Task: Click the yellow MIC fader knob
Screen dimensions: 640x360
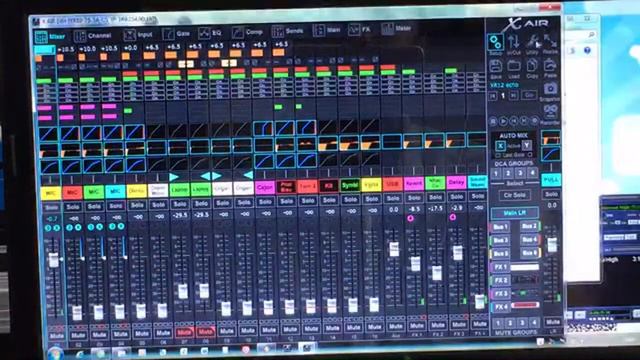Action: (x=53, y=260)
